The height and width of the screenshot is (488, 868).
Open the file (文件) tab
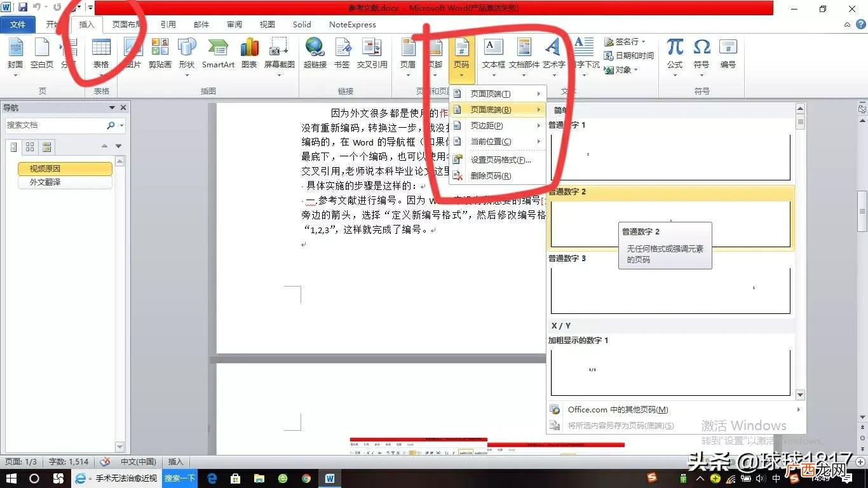tap(18, 25)
